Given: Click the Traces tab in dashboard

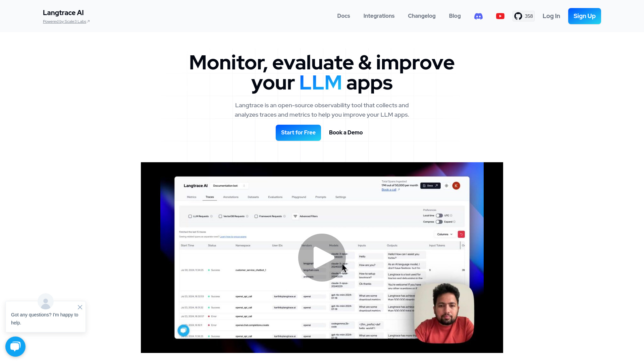Looking at the screenshot, I should (x=210, y=197).
